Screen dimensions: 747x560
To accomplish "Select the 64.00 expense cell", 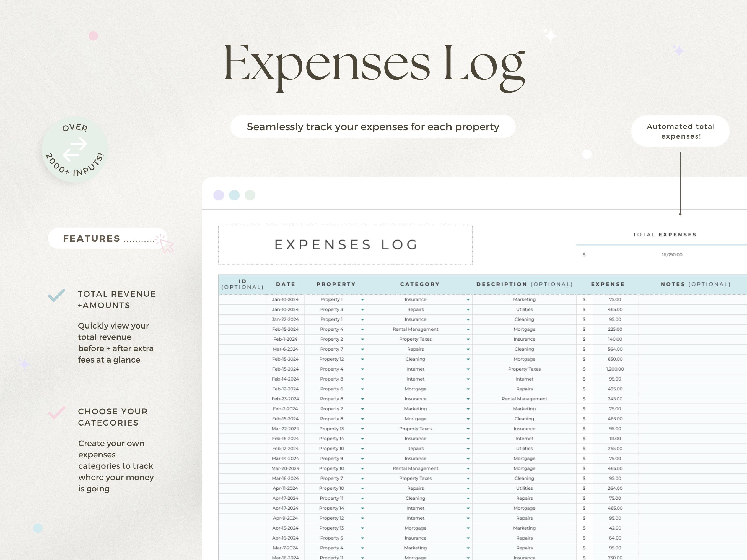I will (x=615, y=538).
